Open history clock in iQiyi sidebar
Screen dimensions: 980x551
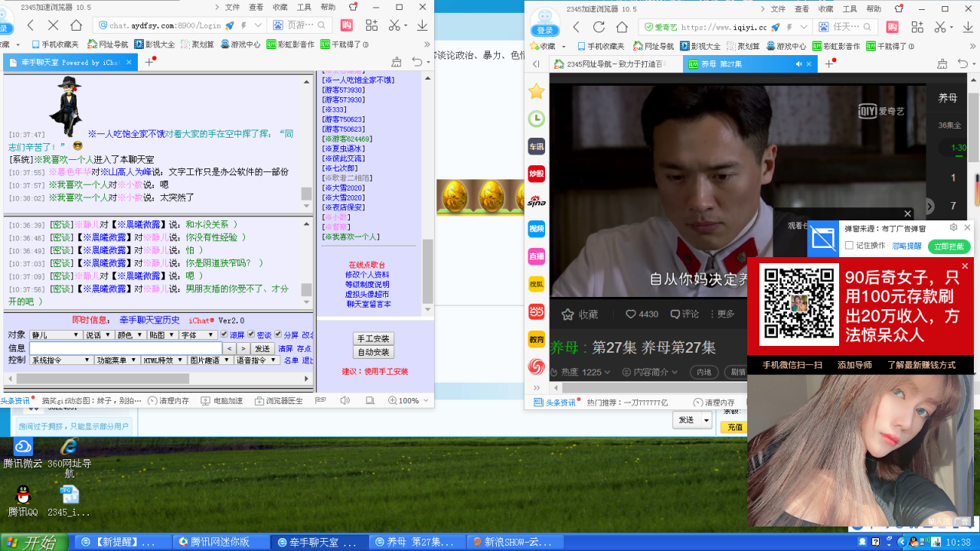click(537, 119)
